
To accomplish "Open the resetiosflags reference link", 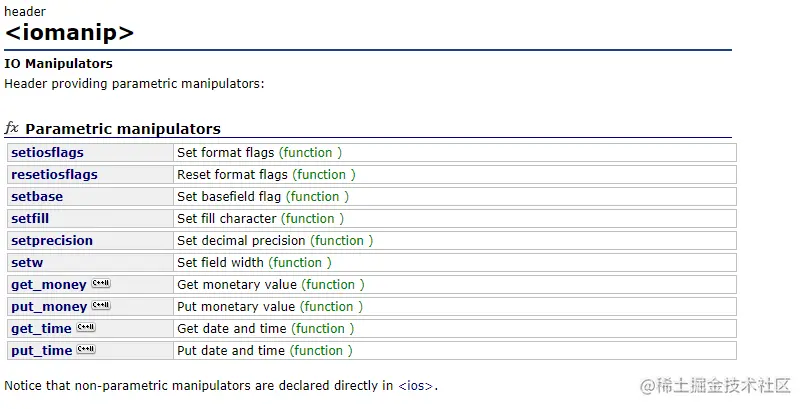I will (x=54, y=175).
